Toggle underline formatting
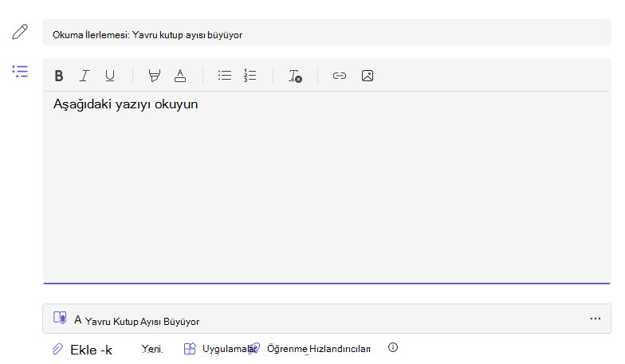The image size is (625, 364). coord(110,76)
